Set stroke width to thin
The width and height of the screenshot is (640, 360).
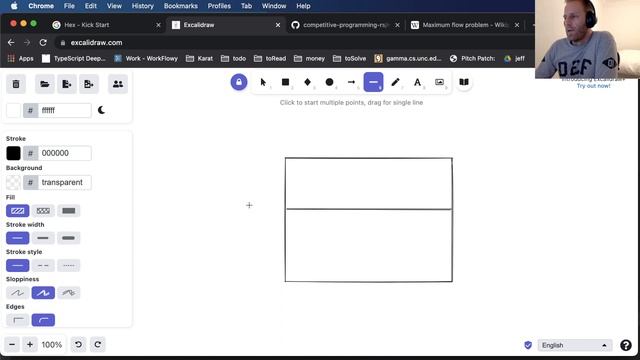pos(18,238)
